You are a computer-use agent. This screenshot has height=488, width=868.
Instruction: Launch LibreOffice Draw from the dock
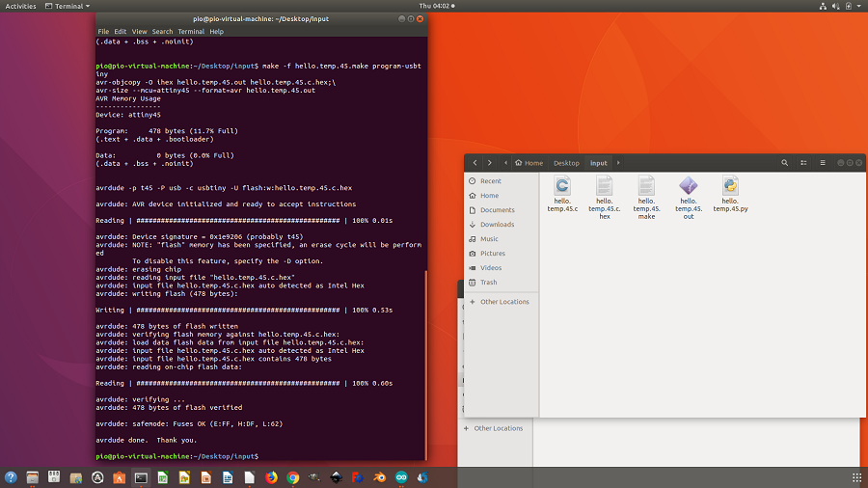(x=184, y=477)
